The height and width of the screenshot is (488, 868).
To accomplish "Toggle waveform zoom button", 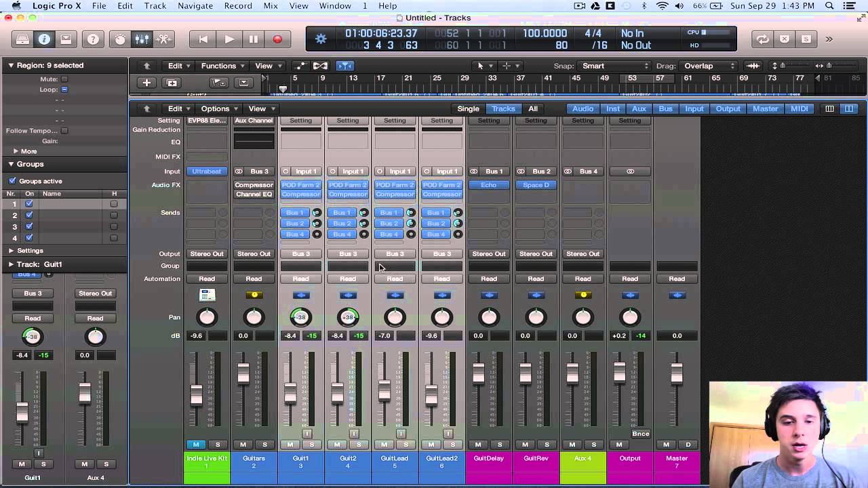I will point(753,66).
